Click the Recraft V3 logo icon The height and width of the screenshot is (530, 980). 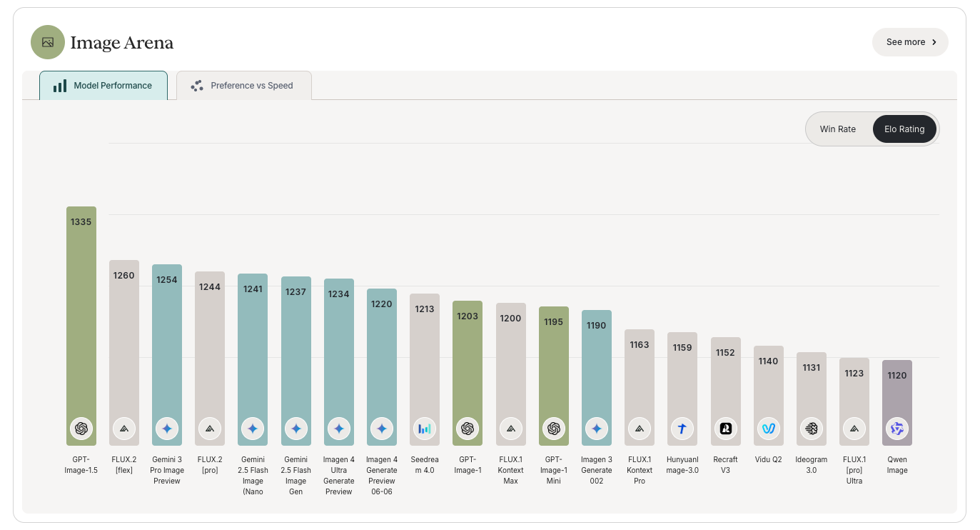point(725,429)
